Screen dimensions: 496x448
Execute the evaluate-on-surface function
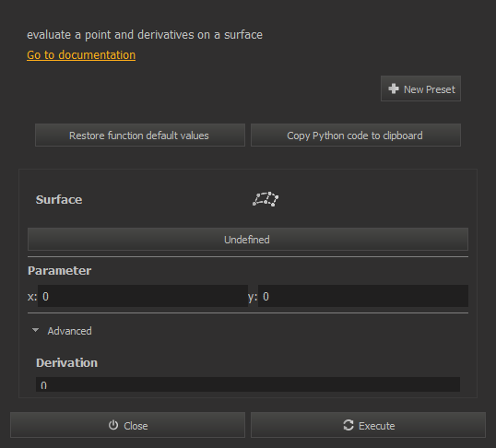[368, 425]
